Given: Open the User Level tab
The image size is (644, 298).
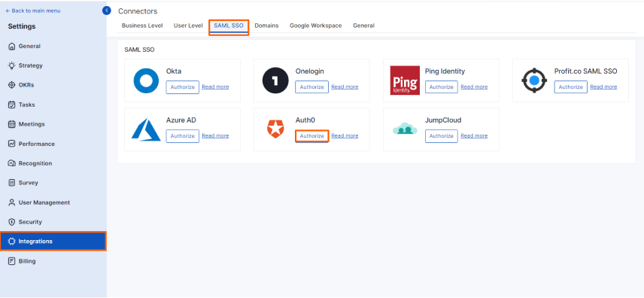Looking at the screenshot, I should (x=188, y=26).
